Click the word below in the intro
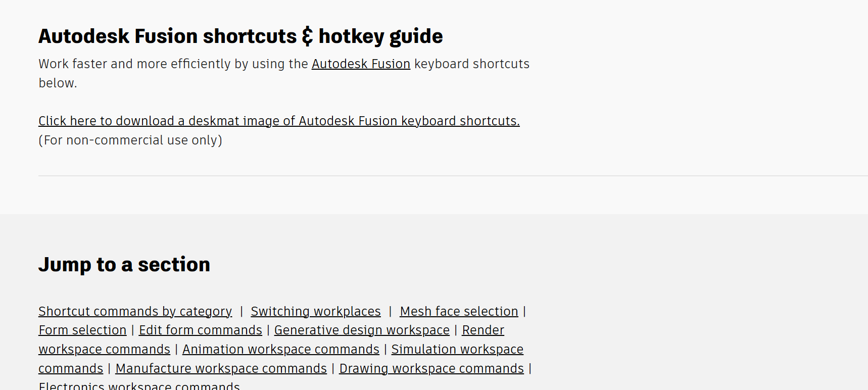Screen dimensions: 868x390 (x=58, y=83)
